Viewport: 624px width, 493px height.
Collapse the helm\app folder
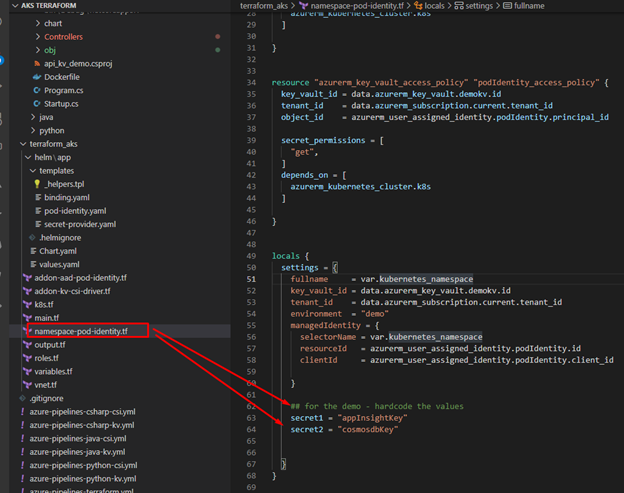[x=28, y=157]
